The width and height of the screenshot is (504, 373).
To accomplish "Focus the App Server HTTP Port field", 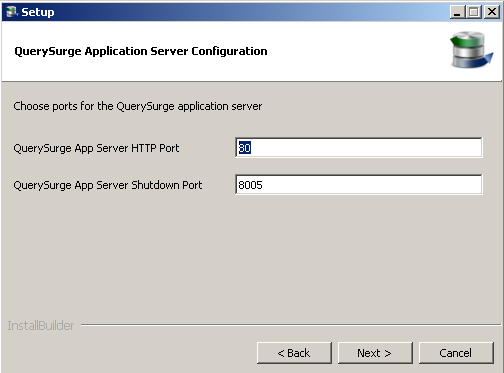I will 359,148.
